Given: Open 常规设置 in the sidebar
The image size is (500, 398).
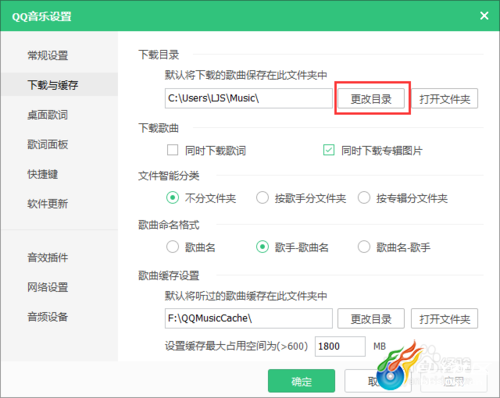Looking at the screenshot, I should pos(48,55).
